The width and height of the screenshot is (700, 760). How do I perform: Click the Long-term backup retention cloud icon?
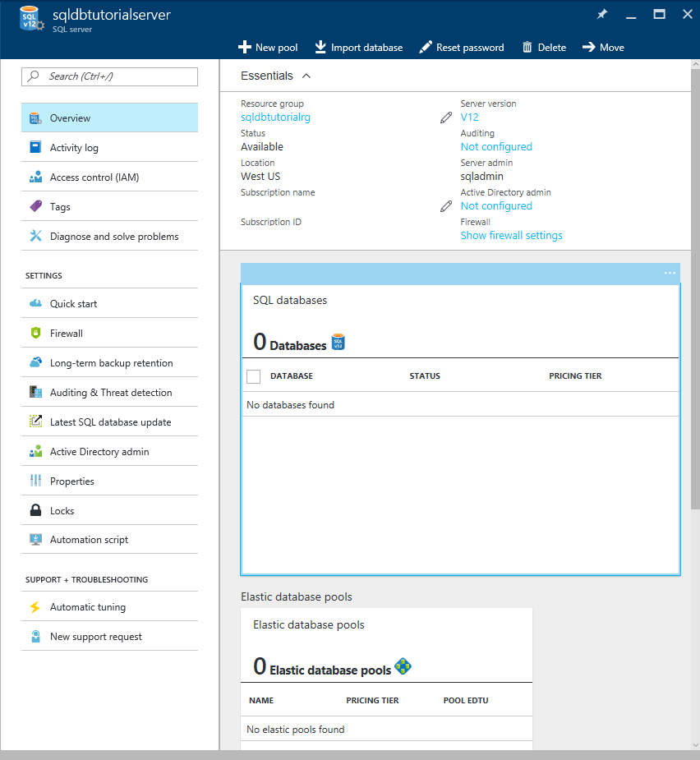pos(35,362)
